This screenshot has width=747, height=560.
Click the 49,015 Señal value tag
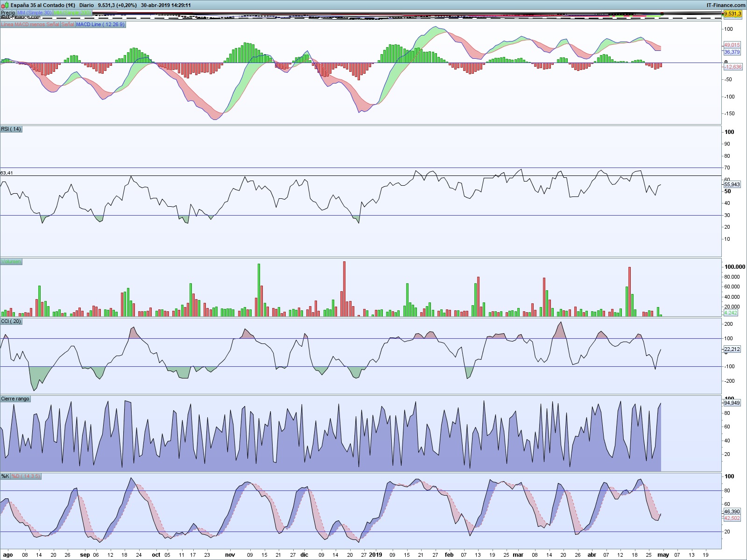(732, 45)
